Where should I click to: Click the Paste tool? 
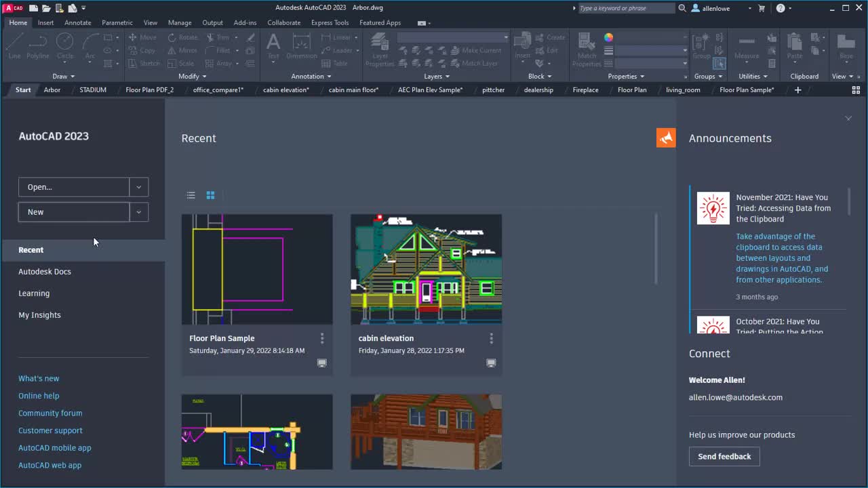(795, 47)
